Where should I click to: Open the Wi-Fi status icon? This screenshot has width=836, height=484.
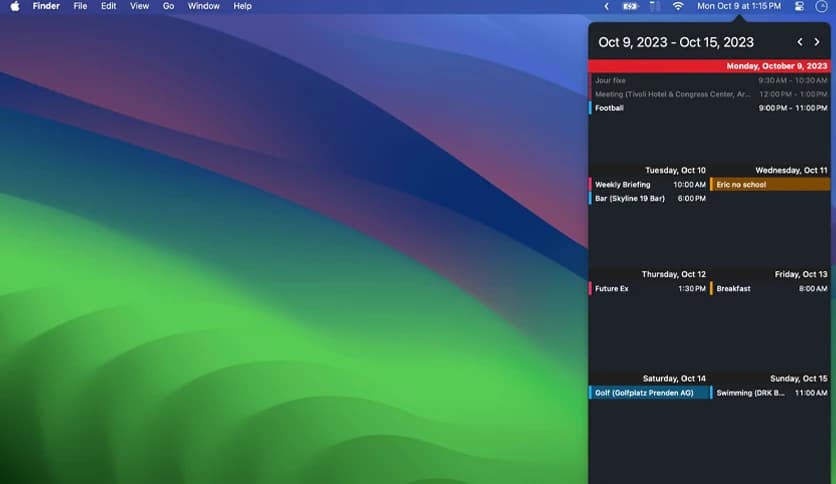[678, 6]
